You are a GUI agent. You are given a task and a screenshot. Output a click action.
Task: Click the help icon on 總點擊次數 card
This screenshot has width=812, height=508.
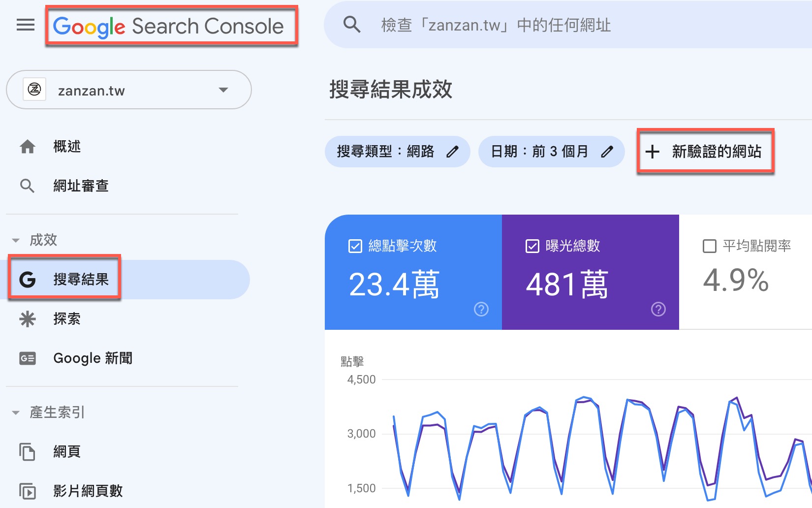click(x=481, y=309)
